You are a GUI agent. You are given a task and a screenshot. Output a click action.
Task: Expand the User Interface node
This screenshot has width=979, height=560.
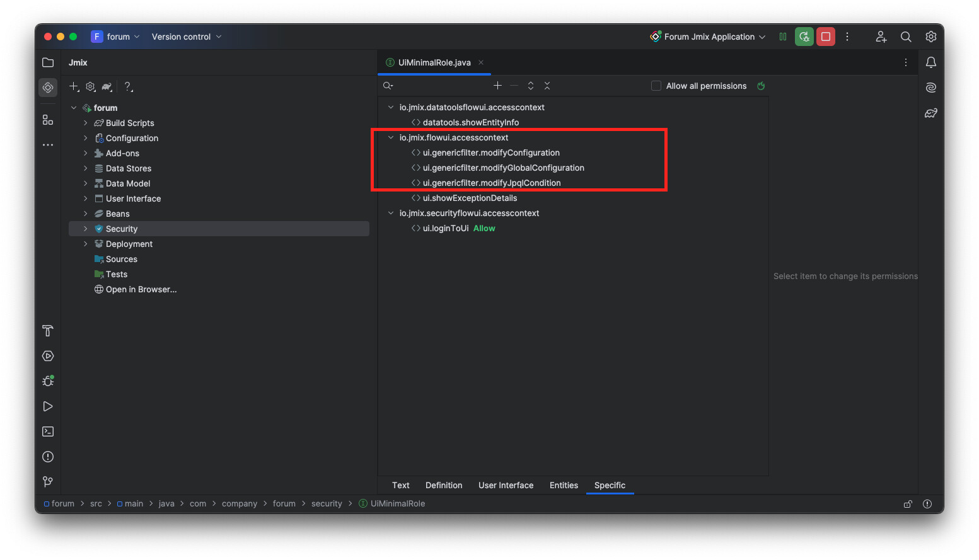coord(86,198)
